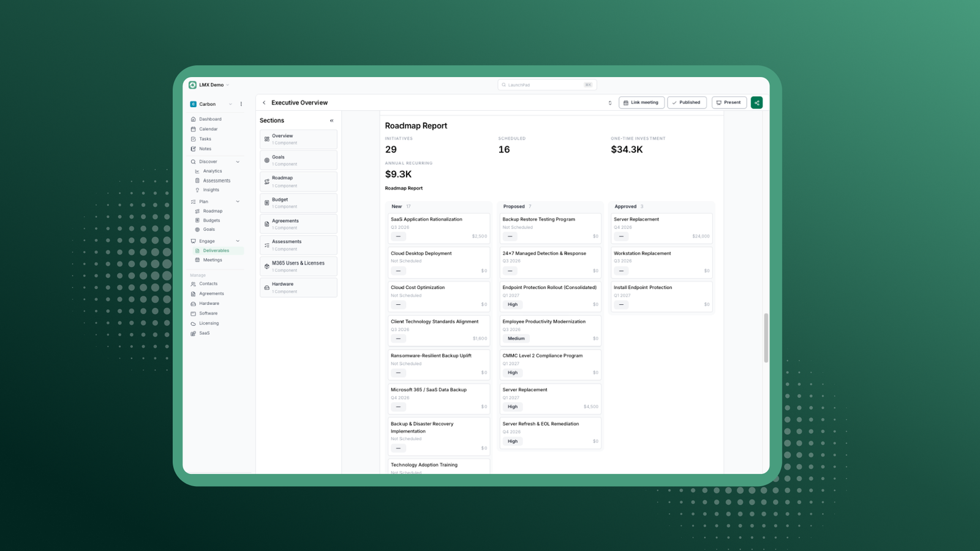
Task: Open the Workstation Replacement card
Action: [661, 262]
